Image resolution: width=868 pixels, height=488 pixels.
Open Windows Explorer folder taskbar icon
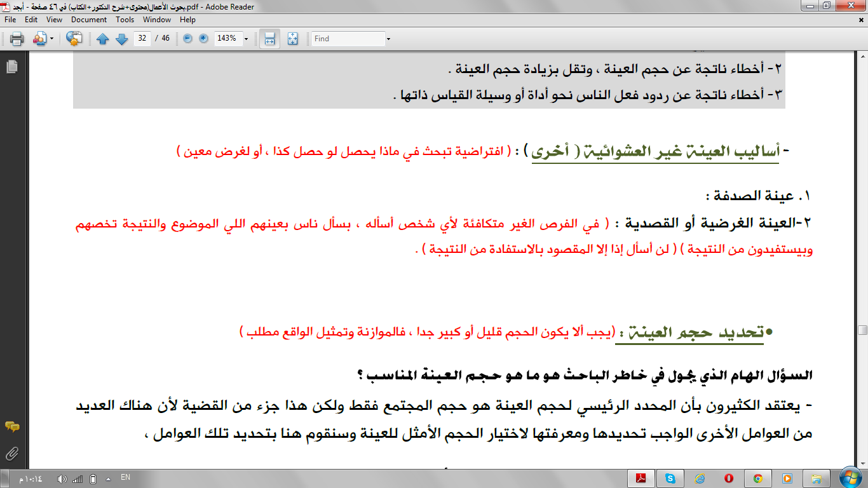pyautogui.click(x=817, y=478)
